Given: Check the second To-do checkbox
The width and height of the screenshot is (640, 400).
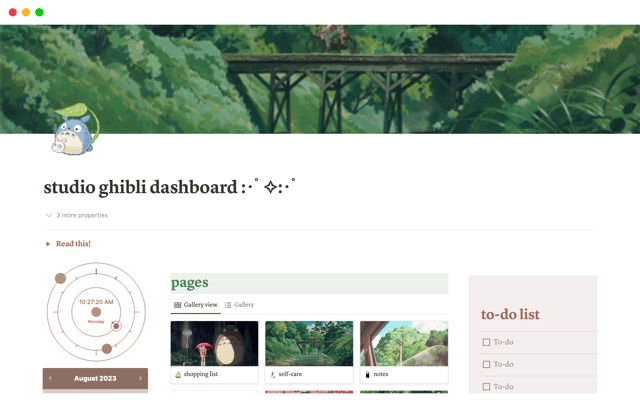Looking at the screenshot, I should point(486,364).
